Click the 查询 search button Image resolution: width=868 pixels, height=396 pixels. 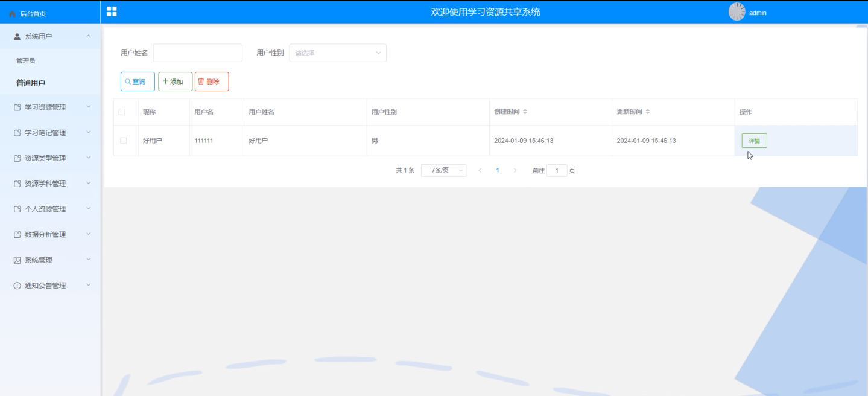[138, 81]
